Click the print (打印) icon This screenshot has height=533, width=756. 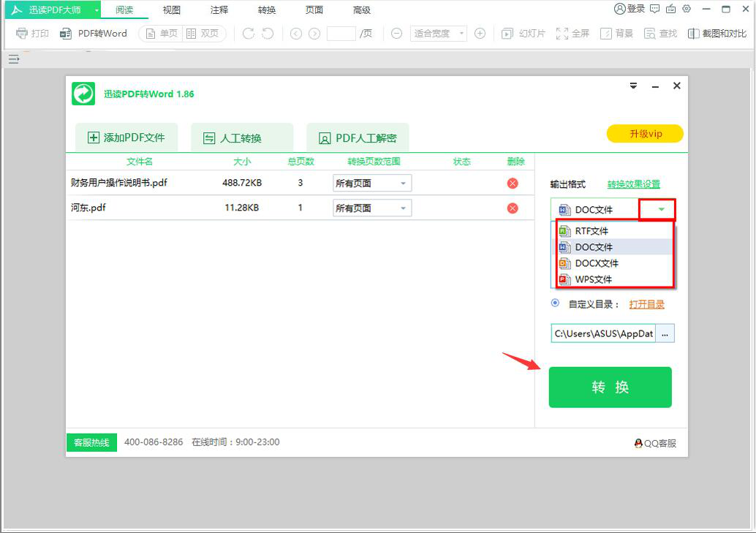click(x=31, y=33)
